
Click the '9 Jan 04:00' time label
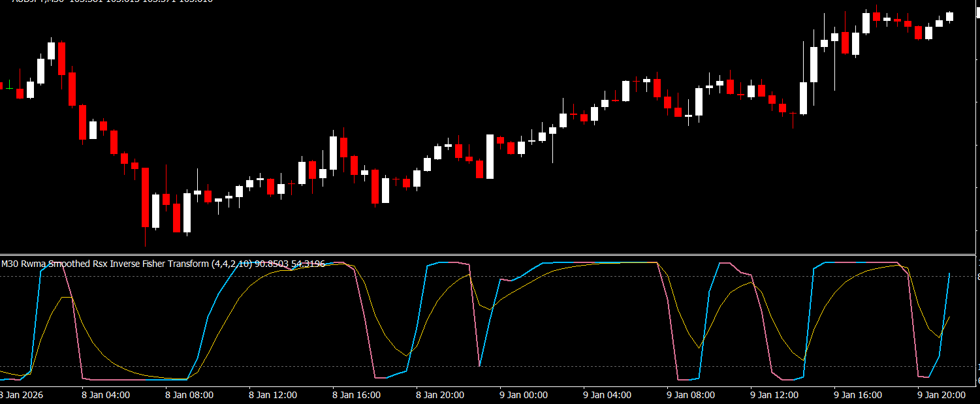coord(607,395)
